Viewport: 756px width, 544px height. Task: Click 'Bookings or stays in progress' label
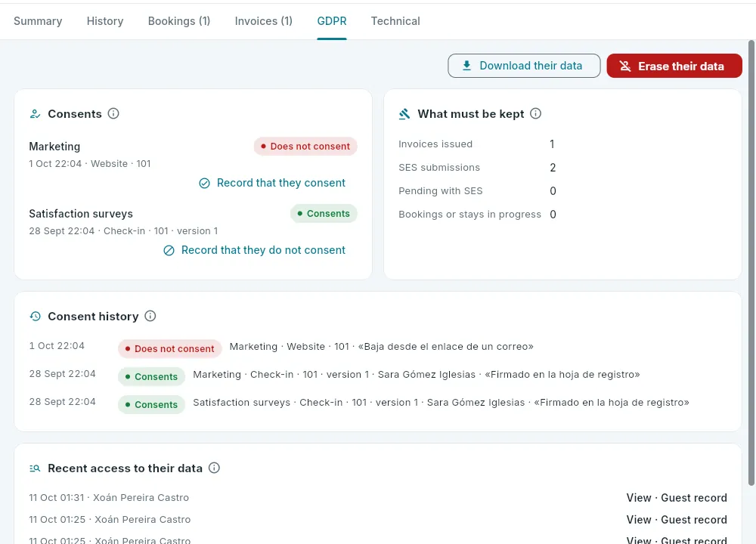click(x=469, y=215)
